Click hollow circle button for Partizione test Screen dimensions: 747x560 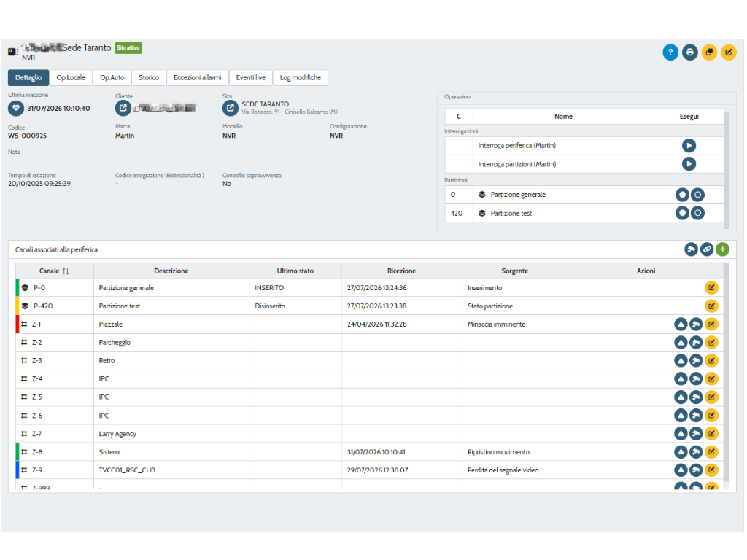click(x=697, y=214)
